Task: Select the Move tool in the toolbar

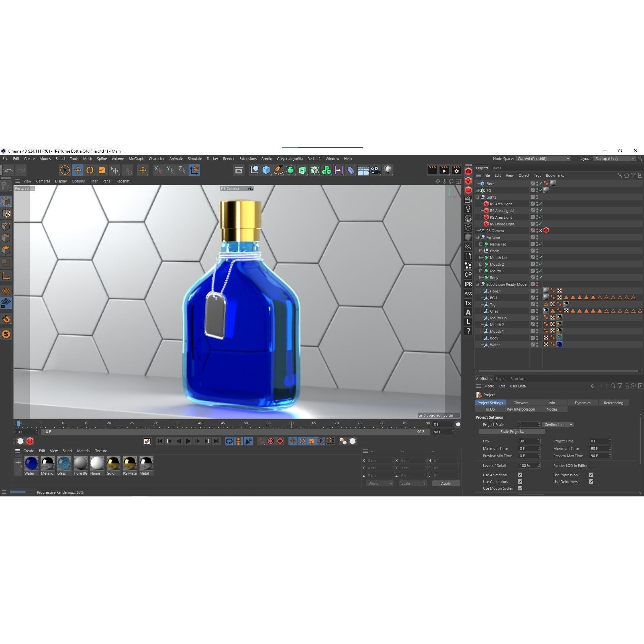Action: [78, 170]
